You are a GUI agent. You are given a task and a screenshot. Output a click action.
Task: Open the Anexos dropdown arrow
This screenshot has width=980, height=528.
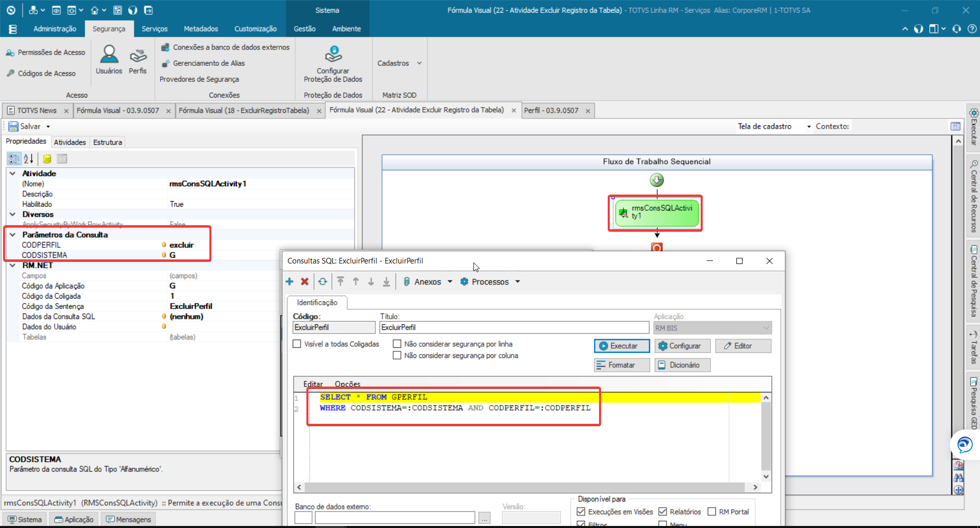pos(450,282)
